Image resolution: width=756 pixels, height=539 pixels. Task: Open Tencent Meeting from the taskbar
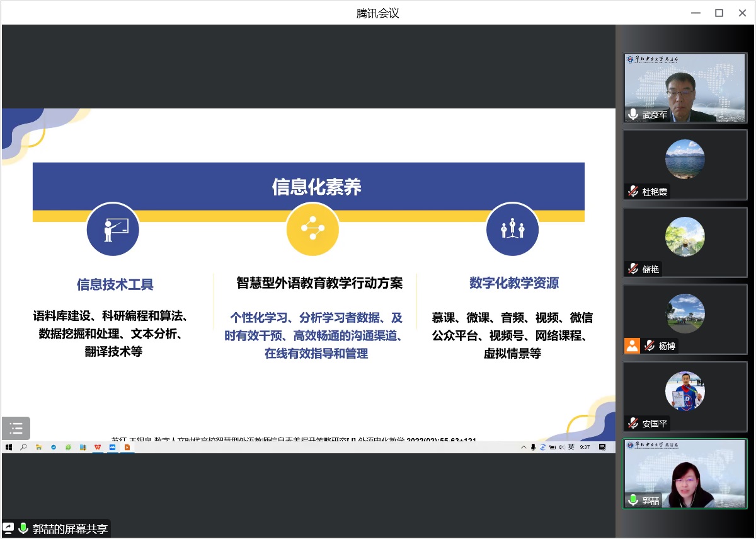(112, 446)
